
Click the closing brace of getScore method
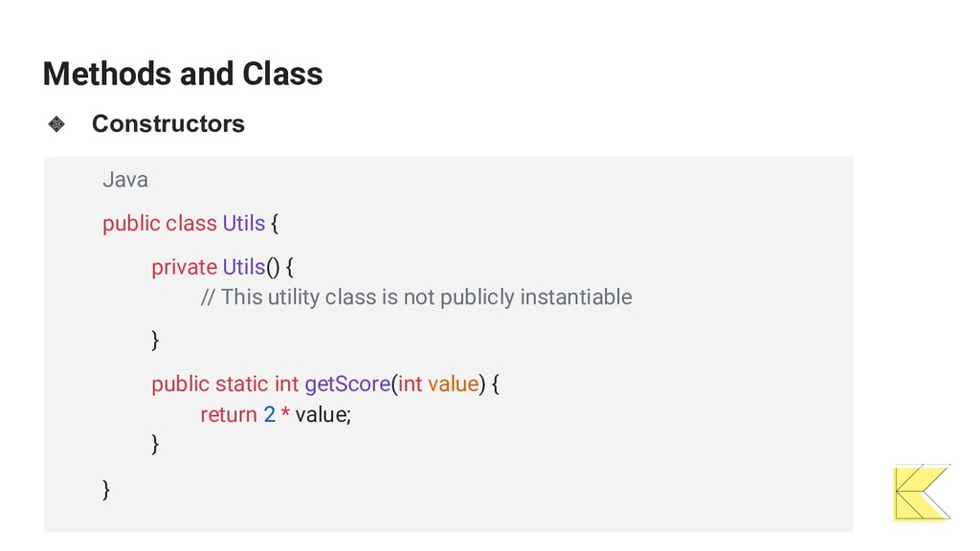155,444
